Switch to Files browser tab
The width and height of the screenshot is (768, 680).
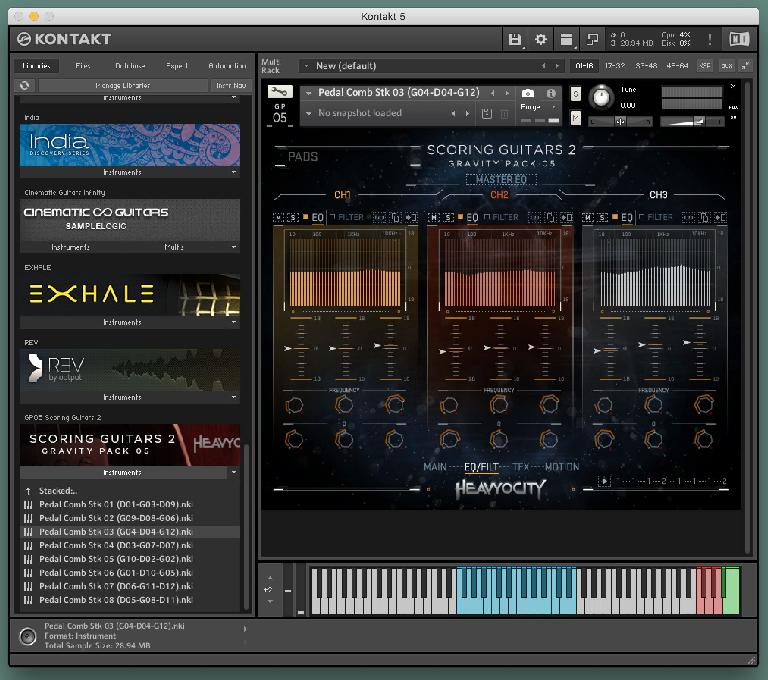coord(83,66)
